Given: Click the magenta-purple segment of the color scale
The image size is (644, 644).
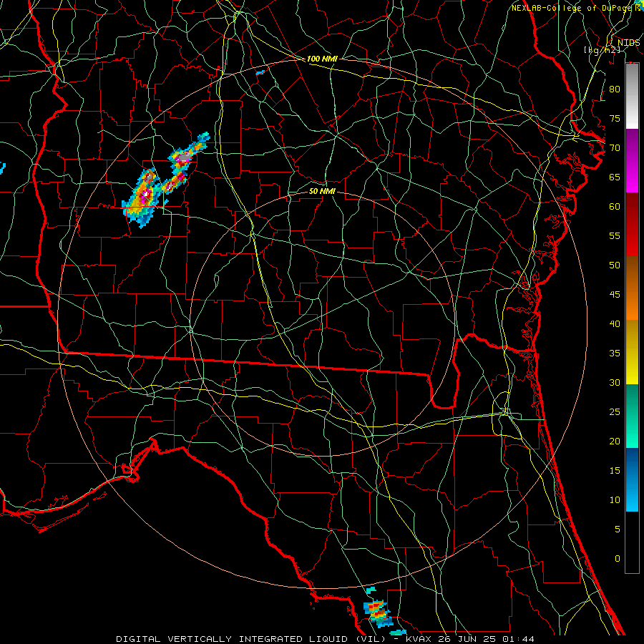Looking at the screenshot, I should click(x=632, y=161).
